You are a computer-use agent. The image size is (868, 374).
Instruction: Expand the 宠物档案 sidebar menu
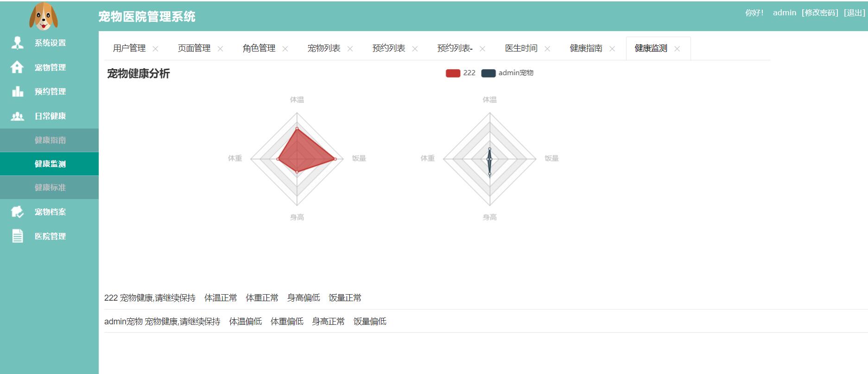tap(49, 212)
